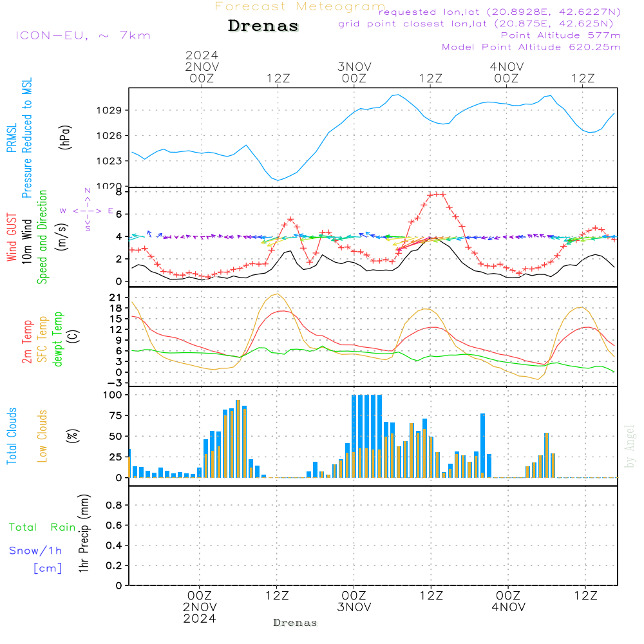
Task: Click the 'ICON-EU, ~ 7km' model label
Action: tap(83, 35)
